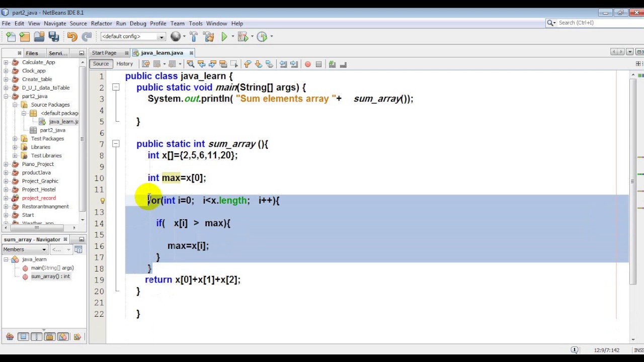The image size is (644, 362).
Task: Click Find Next Occurrence icon
Action: pos(212,64)
